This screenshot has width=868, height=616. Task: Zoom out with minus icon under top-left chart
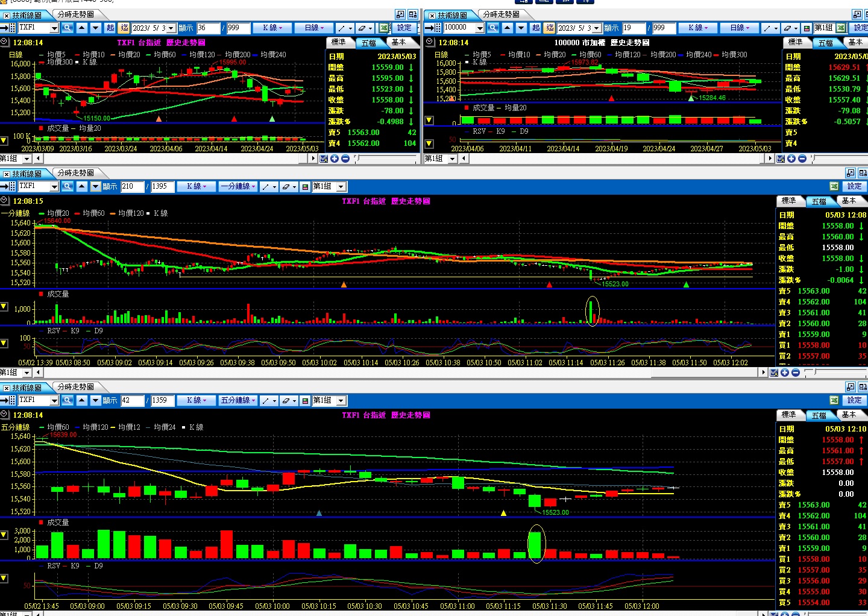tap(345, 159)
